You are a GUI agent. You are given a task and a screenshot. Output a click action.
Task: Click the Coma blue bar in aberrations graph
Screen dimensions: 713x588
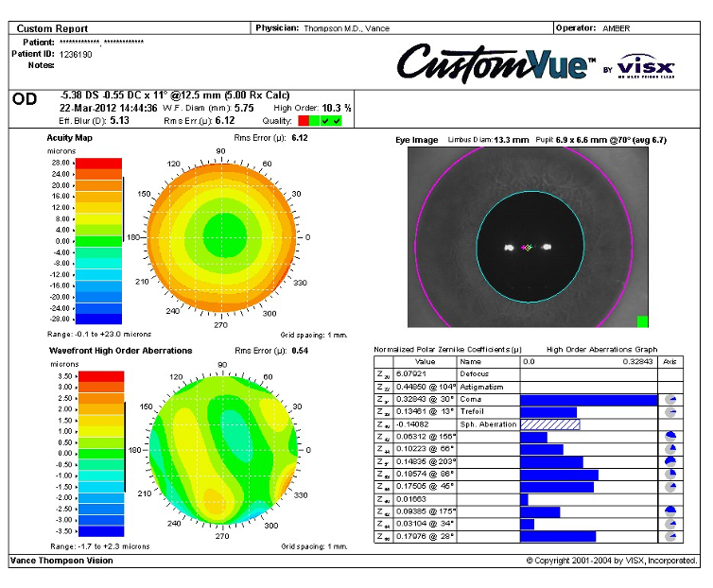pyautogui.click(x=589, y=400)
